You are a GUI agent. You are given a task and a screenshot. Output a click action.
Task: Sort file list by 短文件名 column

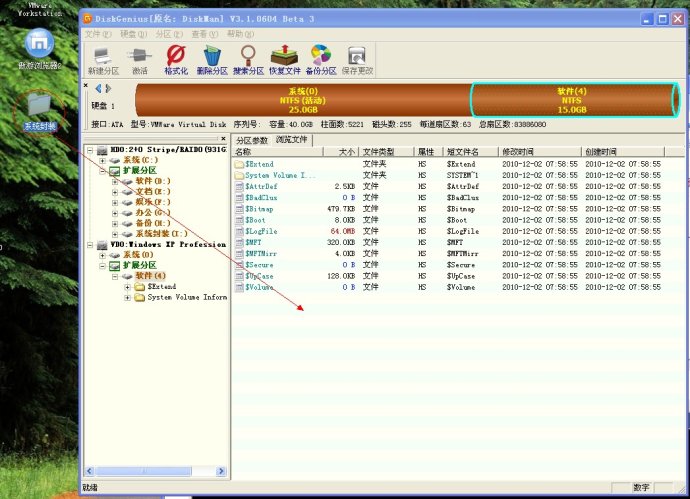[x=470, y=152]
